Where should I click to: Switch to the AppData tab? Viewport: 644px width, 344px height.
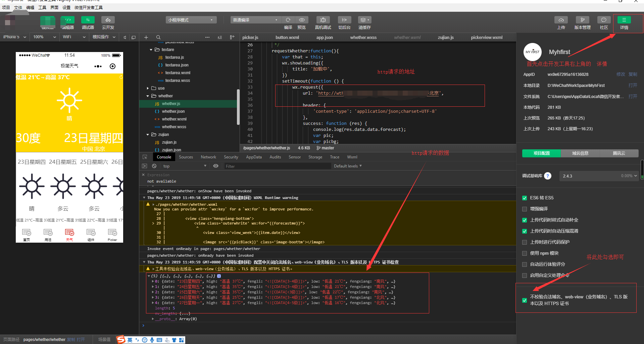(254, 157)
